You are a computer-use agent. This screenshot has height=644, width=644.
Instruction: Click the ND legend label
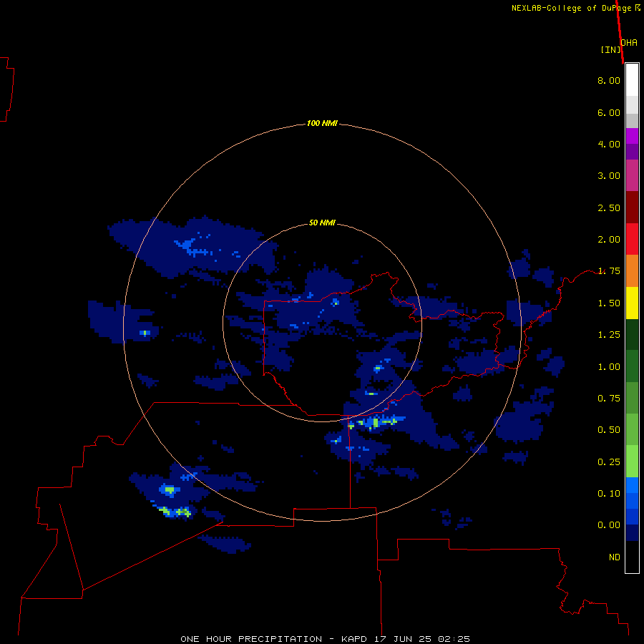tap(615, 557)
